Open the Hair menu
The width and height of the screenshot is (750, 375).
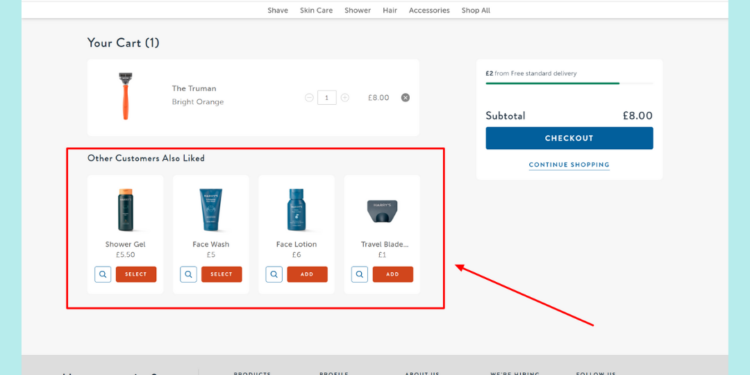pyautogui.click(x=390, y=11)
